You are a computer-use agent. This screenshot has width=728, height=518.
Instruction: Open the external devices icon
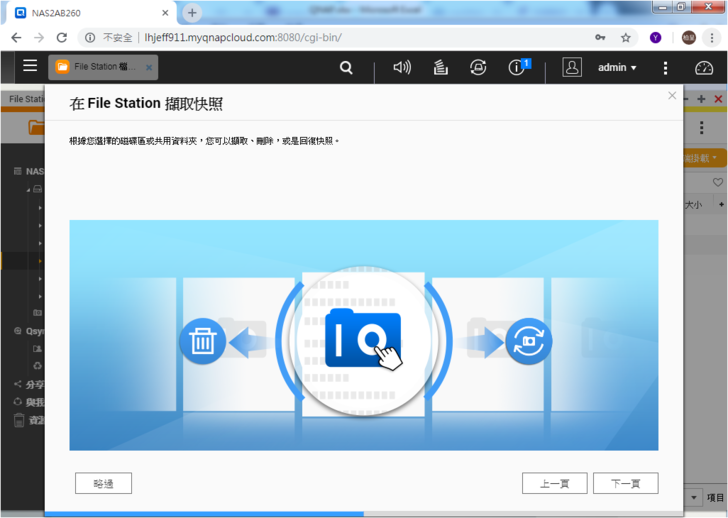pos(478,68)
